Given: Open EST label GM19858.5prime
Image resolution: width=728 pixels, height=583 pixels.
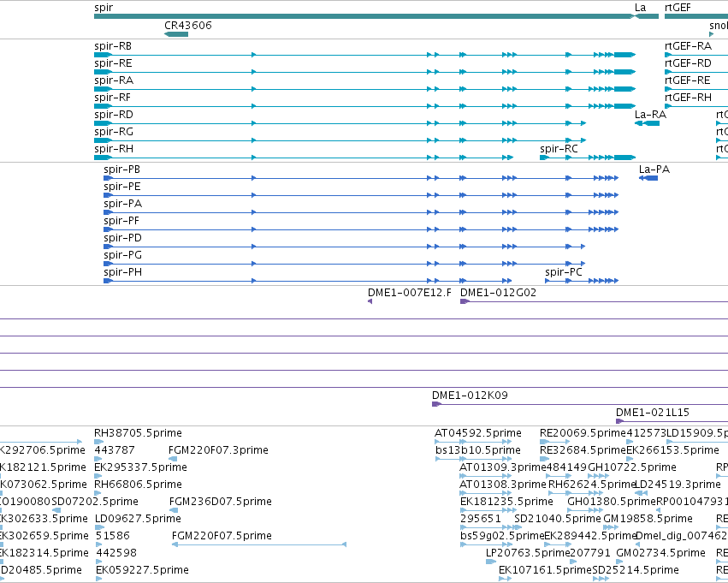Looking at the screenshot, I should (648, 519).
